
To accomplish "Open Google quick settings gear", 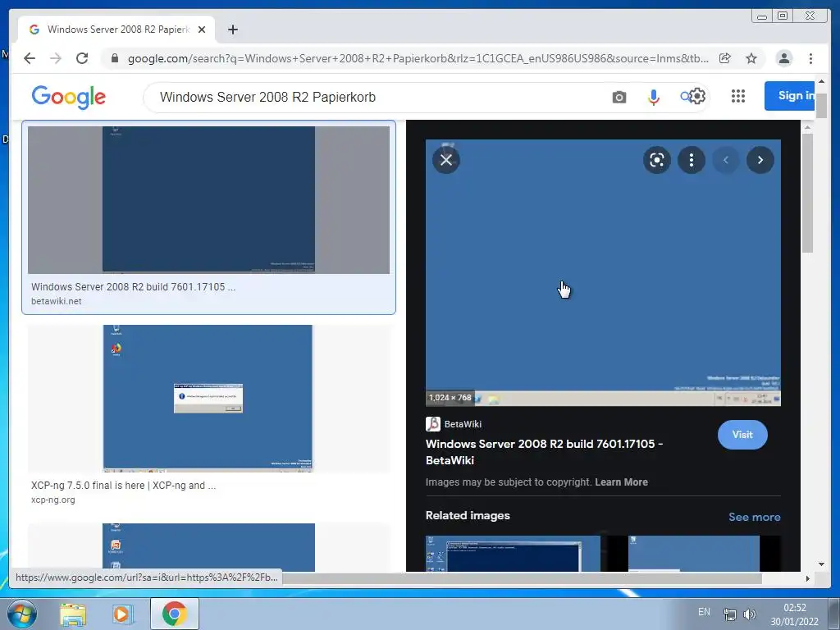I will coord(696,97).
